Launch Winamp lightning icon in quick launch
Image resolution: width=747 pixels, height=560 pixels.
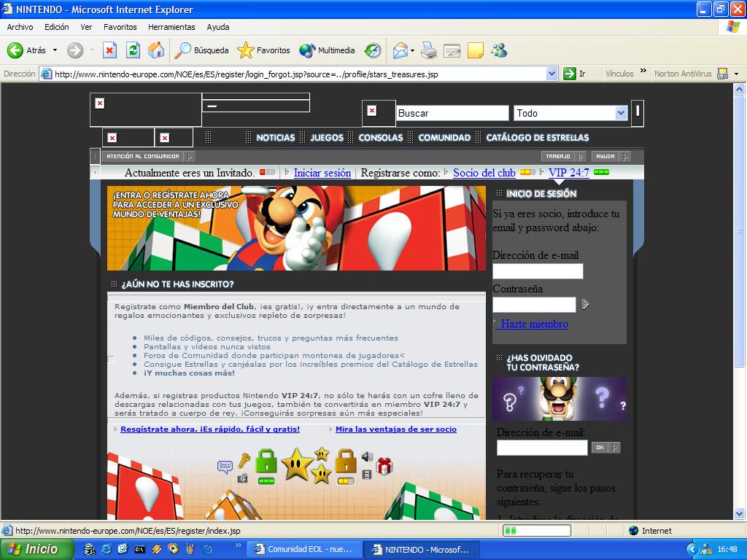[156, 549]
